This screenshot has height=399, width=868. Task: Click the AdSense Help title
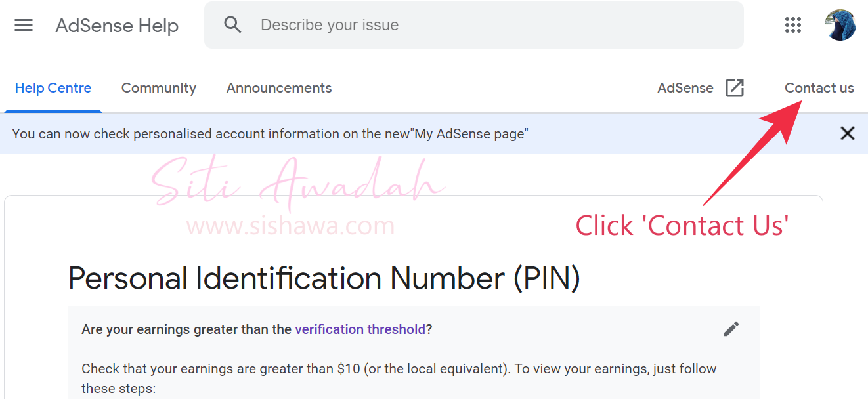[x=117, y=26]
